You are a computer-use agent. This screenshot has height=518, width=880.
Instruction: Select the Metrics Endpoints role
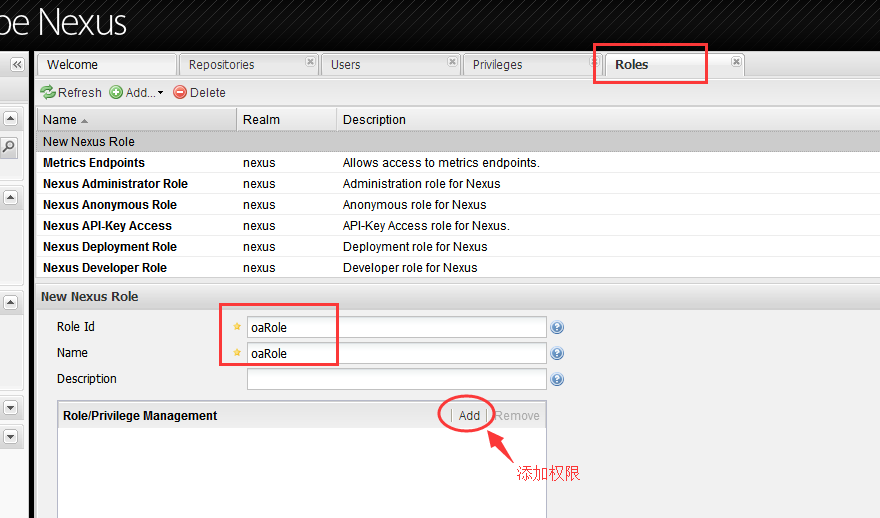tap(458, 163)
